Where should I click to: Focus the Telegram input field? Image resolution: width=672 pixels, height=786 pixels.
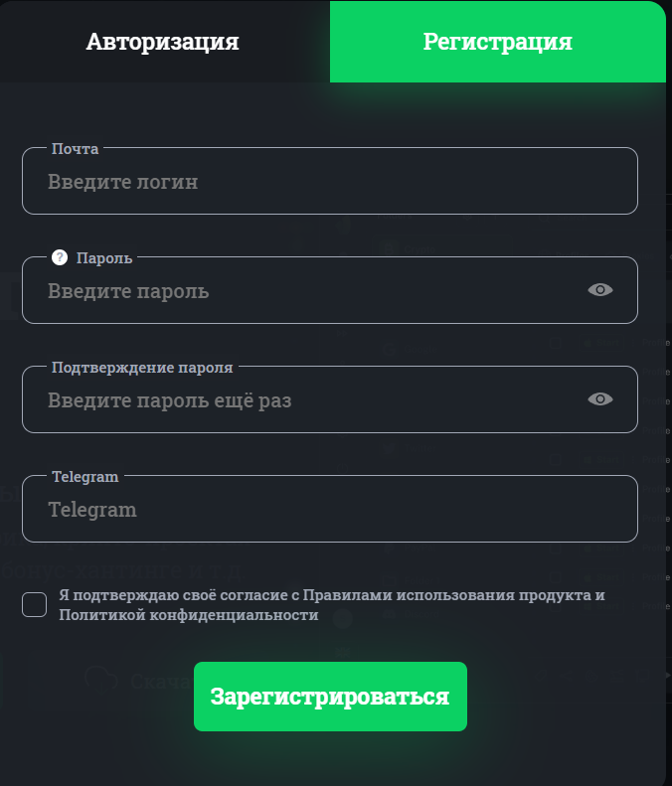tap(330, 509)
